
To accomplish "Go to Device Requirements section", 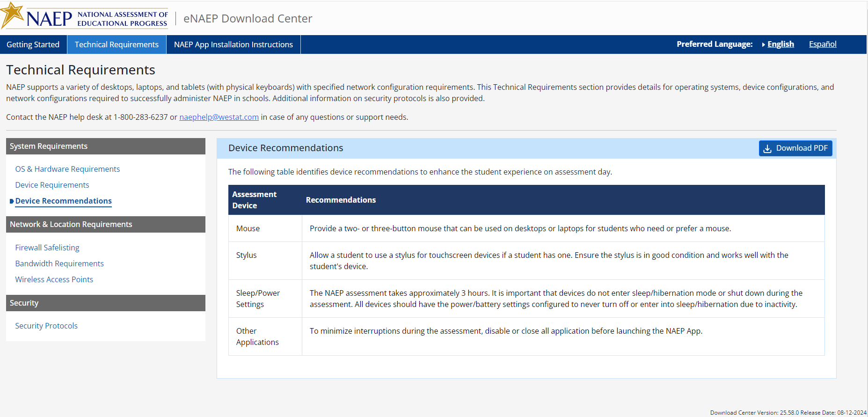I will pyautogui.click(x=52, y=185).
